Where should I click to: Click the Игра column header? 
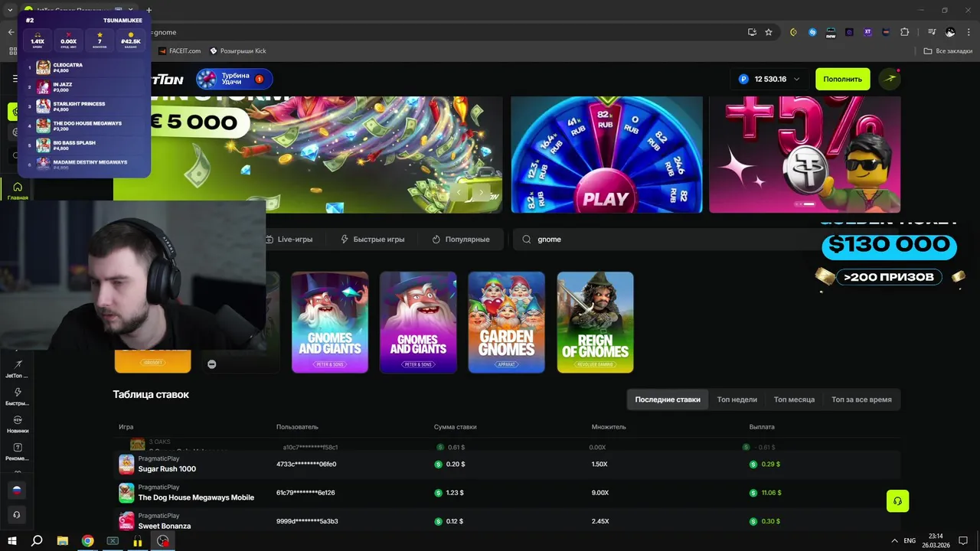click(x=126, y=427)
